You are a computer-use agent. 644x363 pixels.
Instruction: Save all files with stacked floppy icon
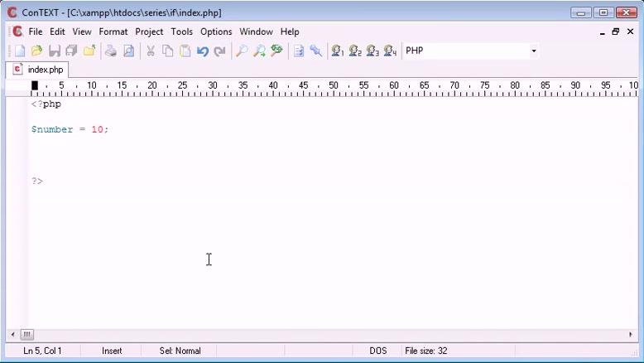[71, 51]
